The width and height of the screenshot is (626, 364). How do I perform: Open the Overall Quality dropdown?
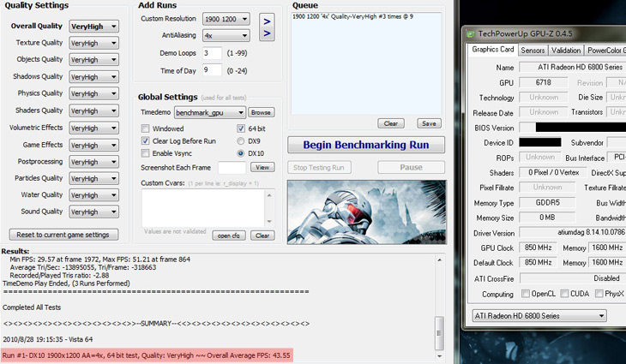93,27
